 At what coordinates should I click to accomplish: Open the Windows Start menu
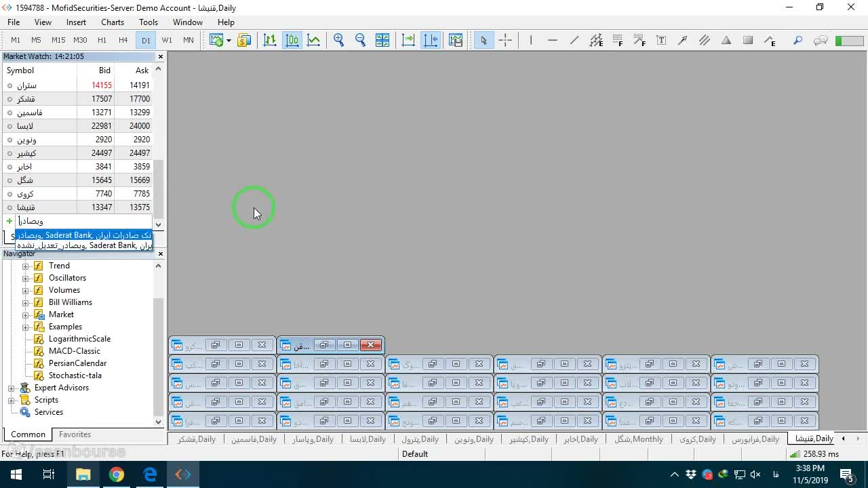(x=16, y=474)
